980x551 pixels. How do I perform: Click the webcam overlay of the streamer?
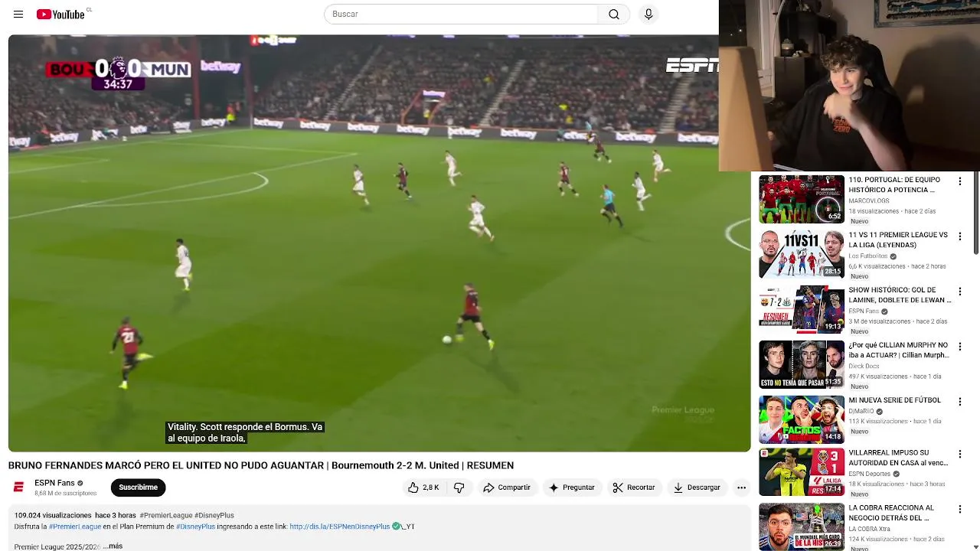pos(849,85)
